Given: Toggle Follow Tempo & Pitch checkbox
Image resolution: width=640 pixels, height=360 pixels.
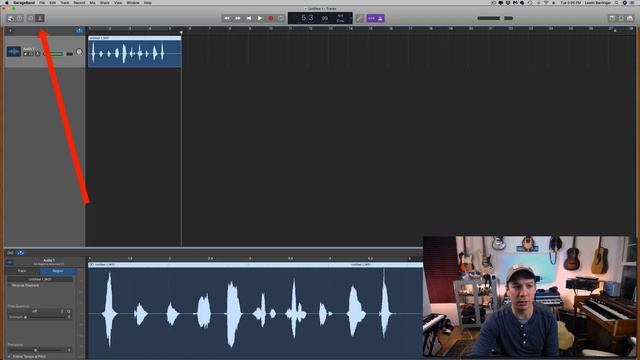Looking at the screenshot, I should click(9, 356).
